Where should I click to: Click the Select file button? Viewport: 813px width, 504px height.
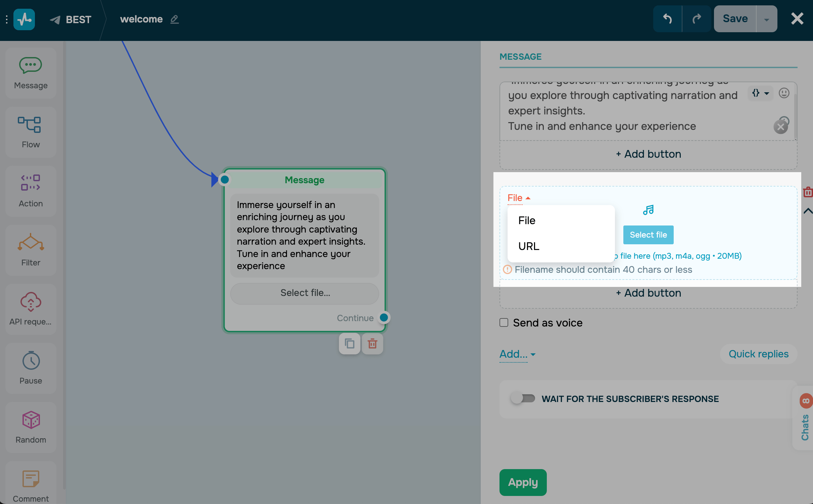[648, 235]
